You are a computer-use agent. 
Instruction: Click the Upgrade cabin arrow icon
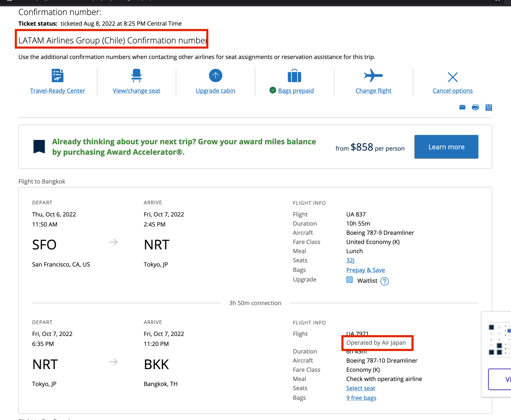click(215, 75)
